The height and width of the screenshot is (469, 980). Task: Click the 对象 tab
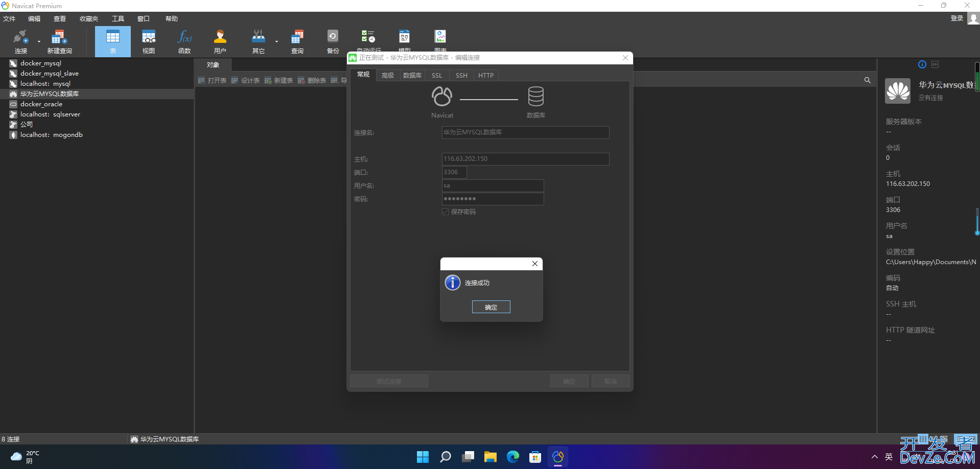coord(213,65)
